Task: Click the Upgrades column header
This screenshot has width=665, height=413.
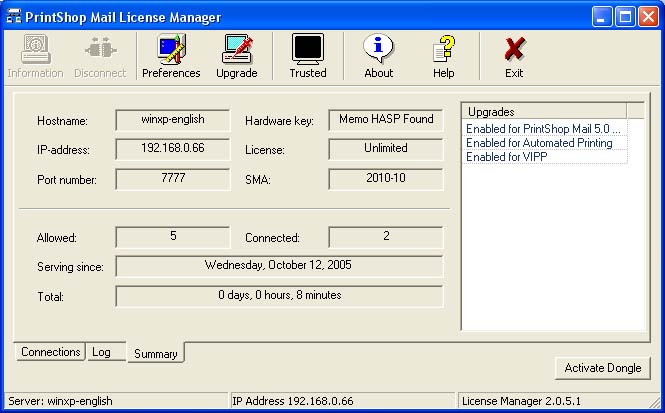Action: point(544,112)
